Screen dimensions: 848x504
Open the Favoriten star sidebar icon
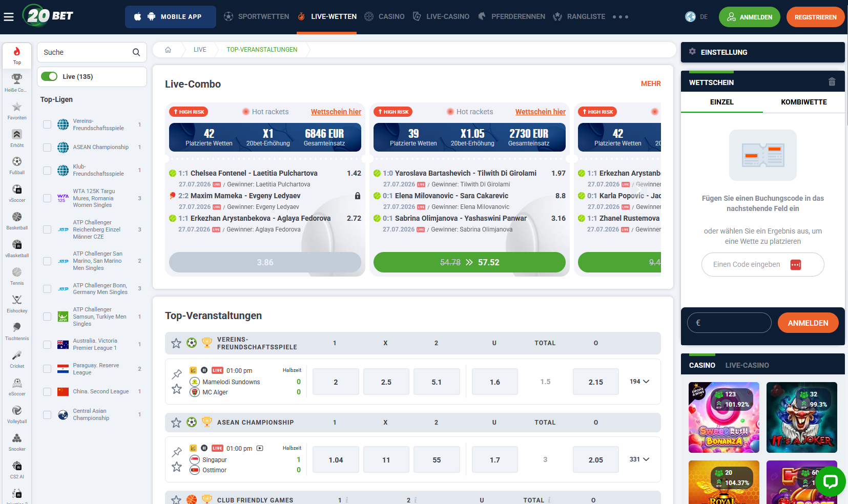(x=17, y=111)
